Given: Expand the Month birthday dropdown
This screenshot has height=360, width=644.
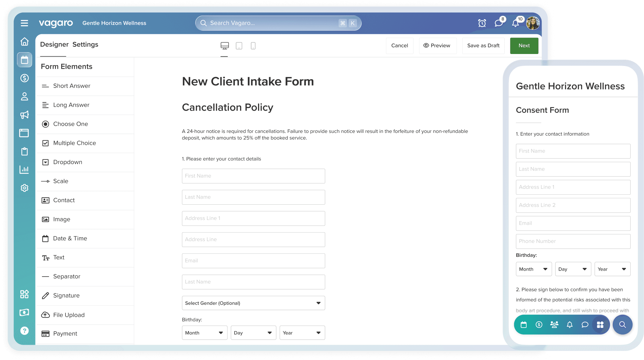Looking at the screenshot, I should click(x=205, y=332).
